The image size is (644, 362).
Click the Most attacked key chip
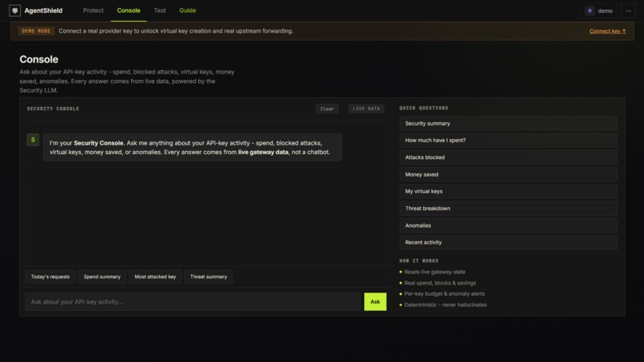(x=155, y=277)
